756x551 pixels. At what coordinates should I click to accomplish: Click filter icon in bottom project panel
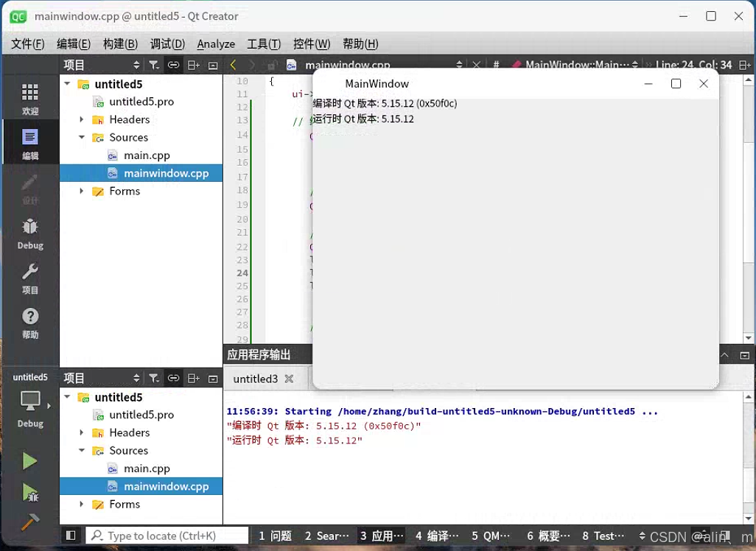click(x=154, y=379)
